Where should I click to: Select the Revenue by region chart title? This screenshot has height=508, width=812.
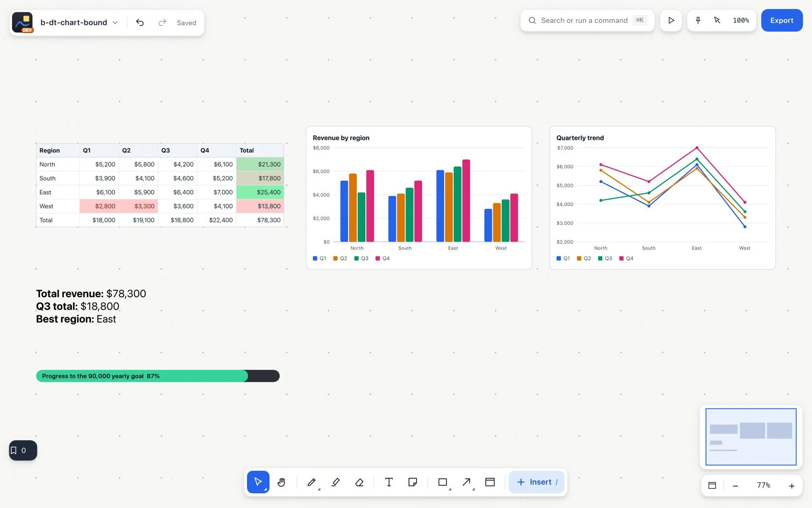tap(341, 138)
